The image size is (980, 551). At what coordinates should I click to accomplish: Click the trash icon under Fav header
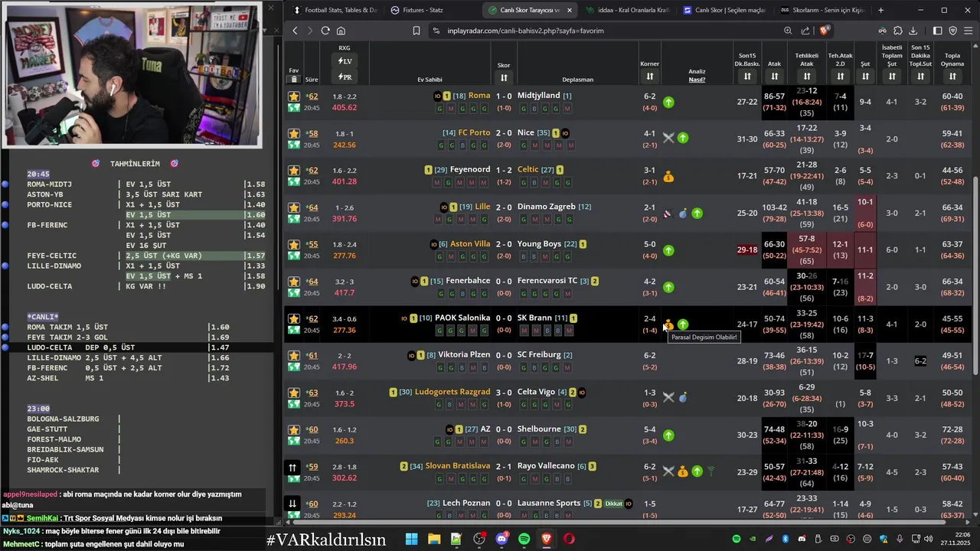coord(293,79)
